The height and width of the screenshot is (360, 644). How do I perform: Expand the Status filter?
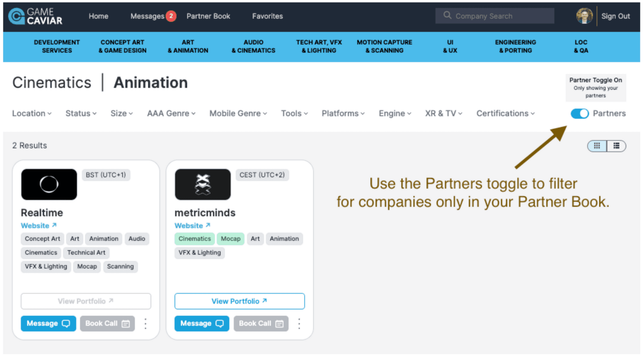81,113
